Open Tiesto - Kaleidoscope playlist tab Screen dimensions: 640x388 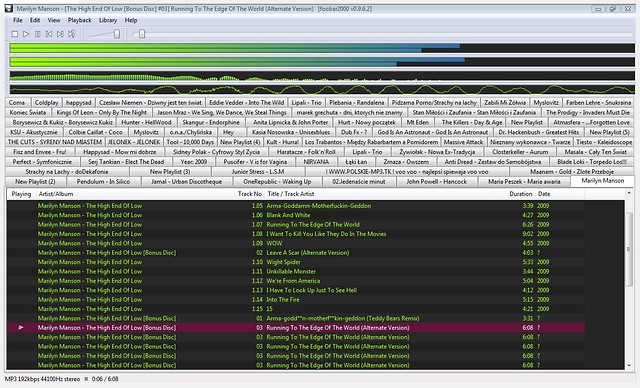[x=604, y=142]
